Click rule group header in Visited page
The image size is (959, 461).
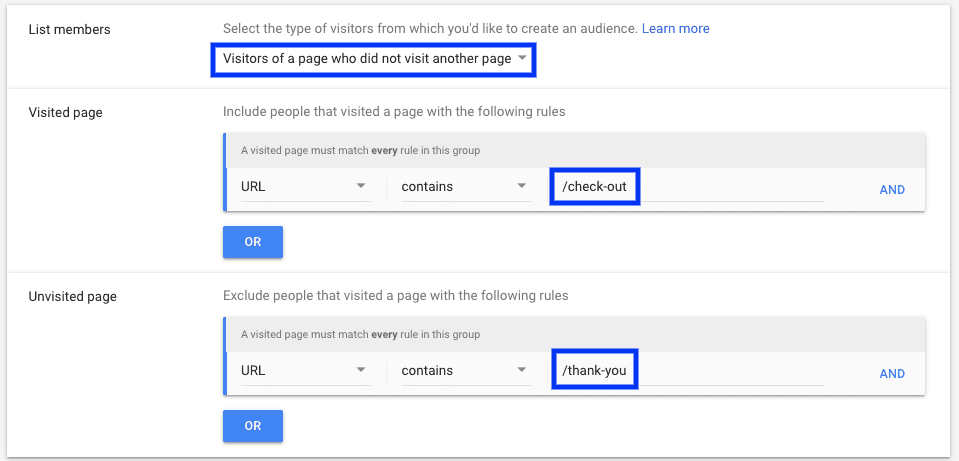click(x=574, y=151)
